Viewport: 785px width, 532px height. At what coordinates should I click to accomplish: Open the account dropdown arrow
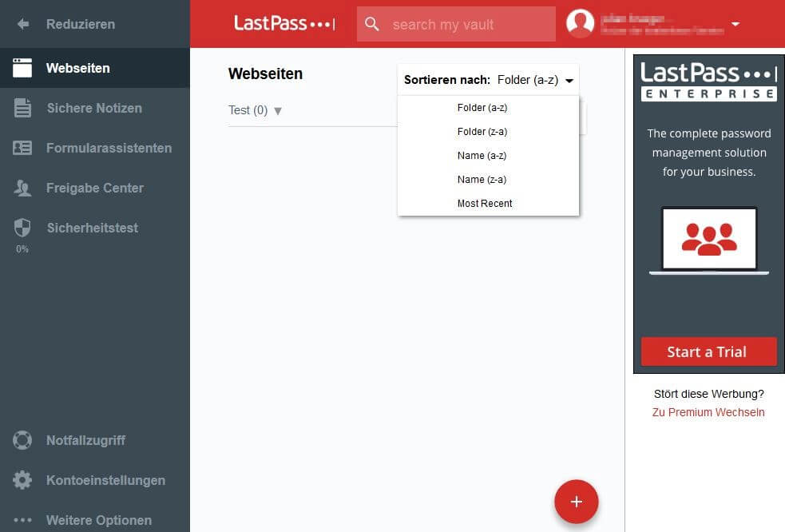coord(735,24)
